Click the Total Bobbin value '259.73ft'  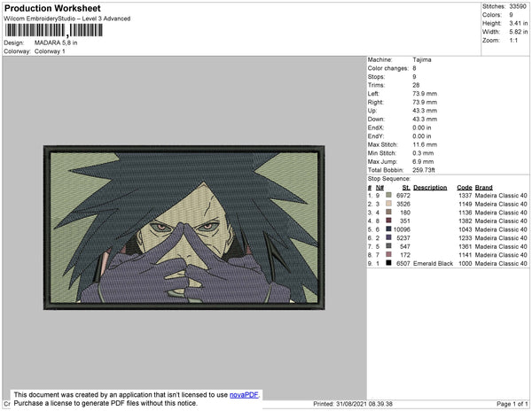[x=424, y=170]
